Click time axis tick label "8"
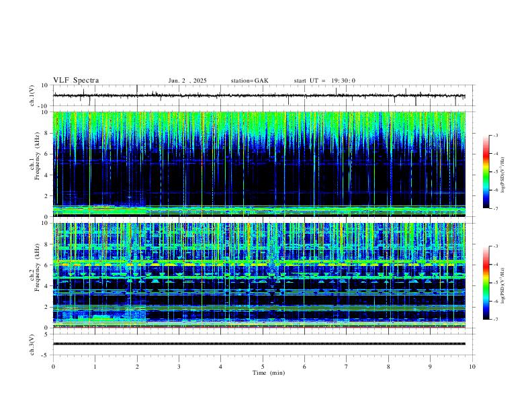 pyautogui.click(x=388, y=367)
